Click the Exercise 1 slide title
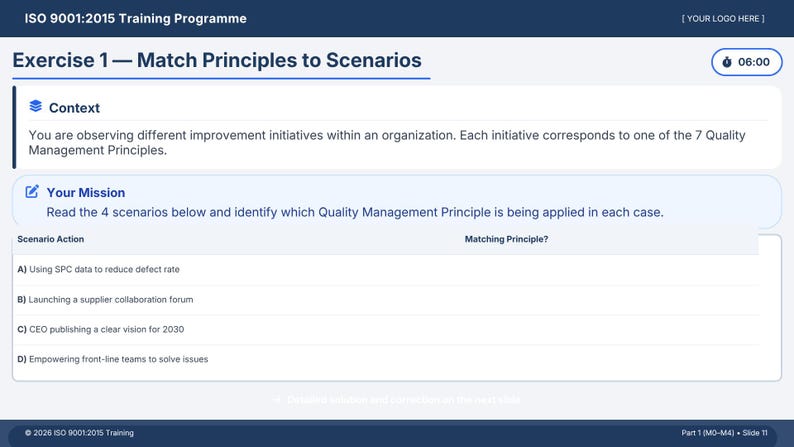This screenshot has width=794, height=447. [x=217, y=60]
